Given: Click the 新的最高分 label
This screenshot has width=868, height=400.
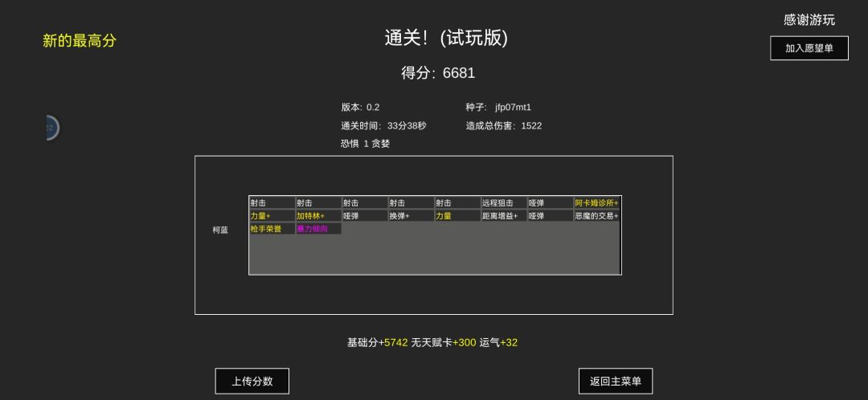Looking at the screenshot, I should [80, 40].
